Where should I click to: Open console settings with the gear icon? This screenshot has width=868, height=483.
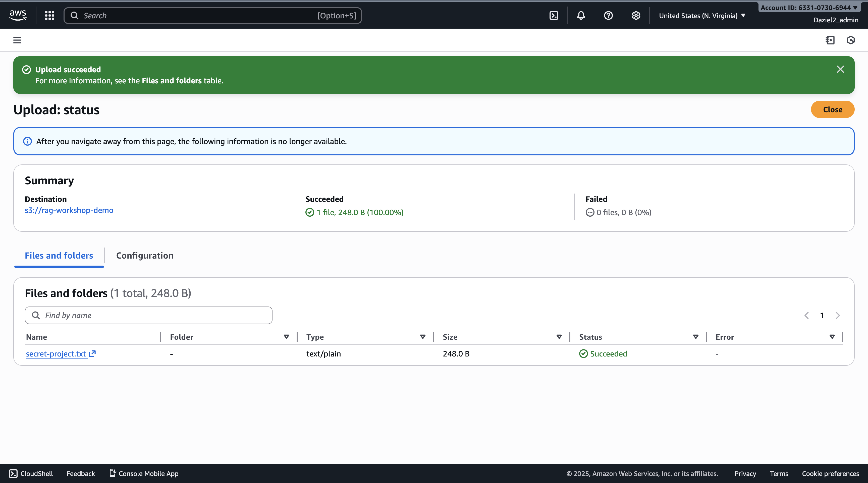(636, 15)
